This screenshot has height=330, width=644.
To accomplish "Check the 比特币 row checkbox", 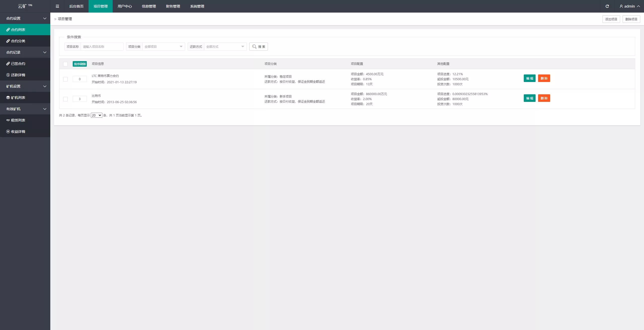I will click(65, 99).
